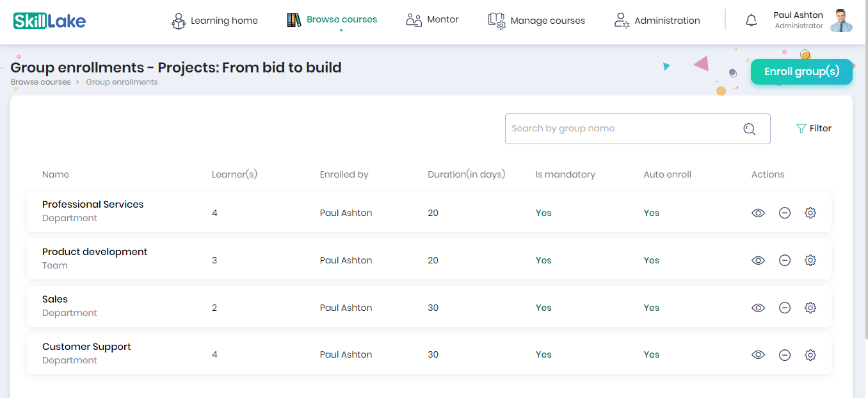This screenshot has width=868, height=398.
Task: Select the Customer Support group name
Action: point(86,347)
